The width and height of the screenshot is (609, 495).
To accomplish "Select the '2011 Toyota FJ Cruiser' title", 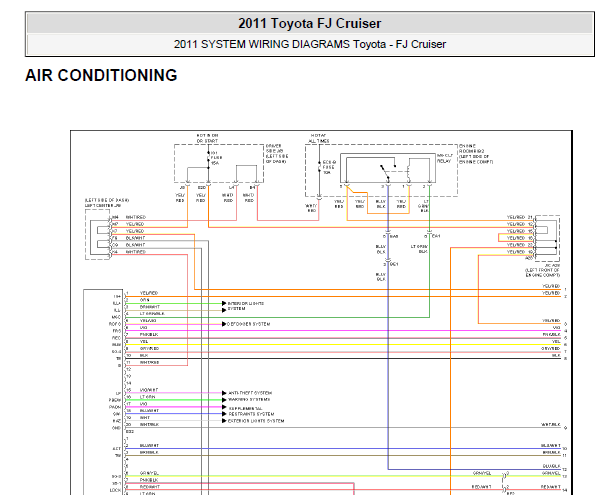I will [x=310, y=23].
